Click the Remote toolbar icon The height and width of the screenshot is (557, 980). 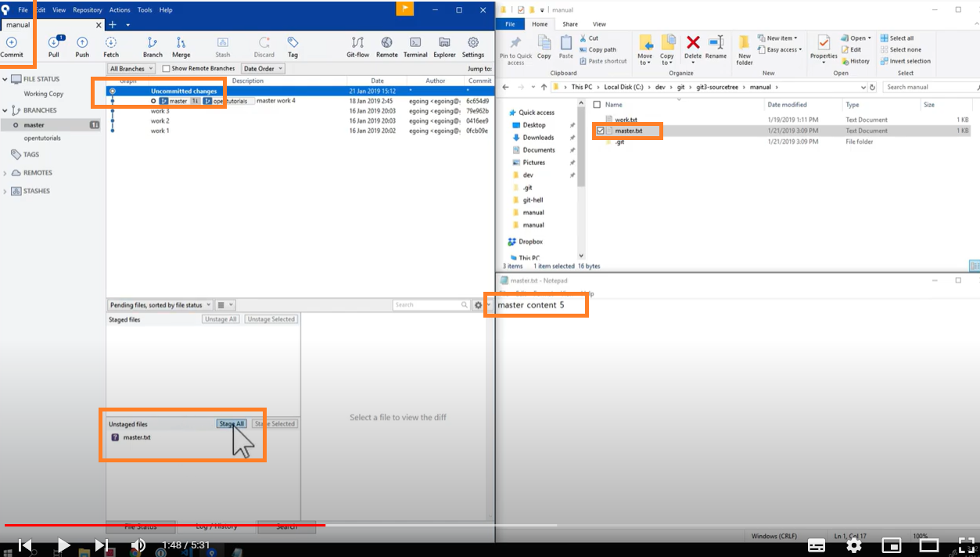click(x=386, y=42)
